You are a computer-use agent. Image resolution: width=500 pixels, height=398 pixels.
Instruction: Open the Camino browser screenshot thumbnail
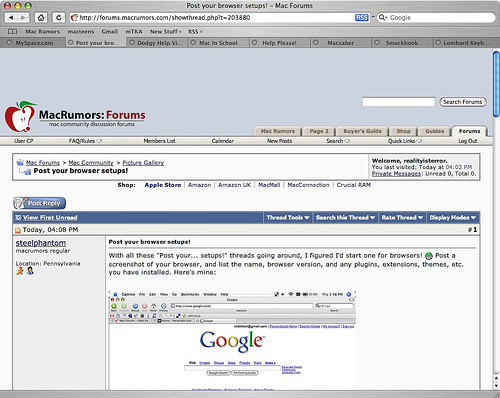[232, 340]
